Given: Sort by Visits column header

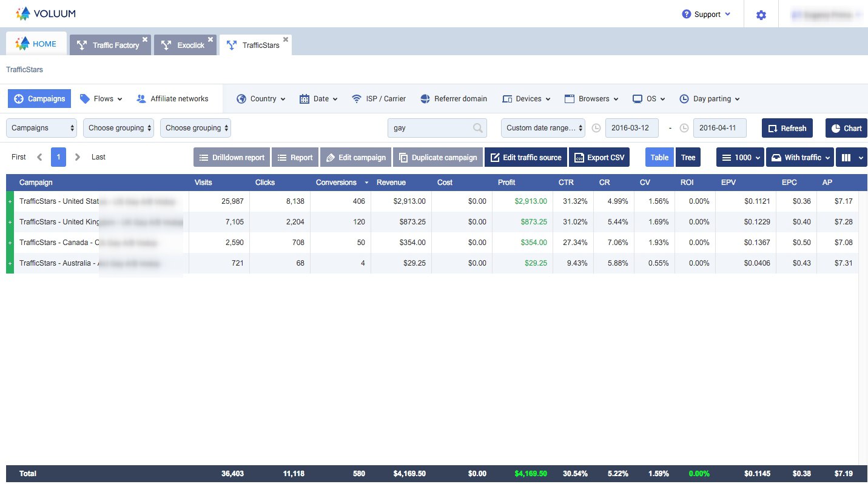Looking at the screenshot, I should click(203, 183).
